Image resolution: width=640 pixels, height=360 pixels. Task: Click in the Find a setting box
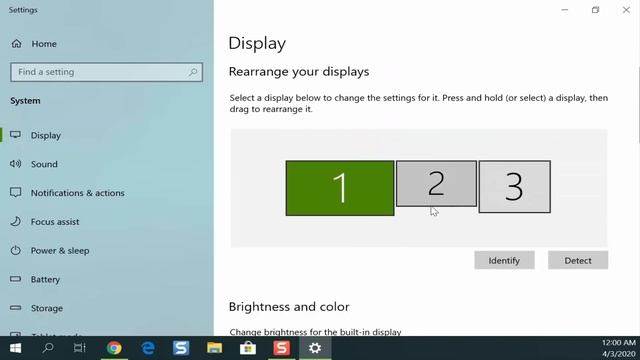point(106,72)
